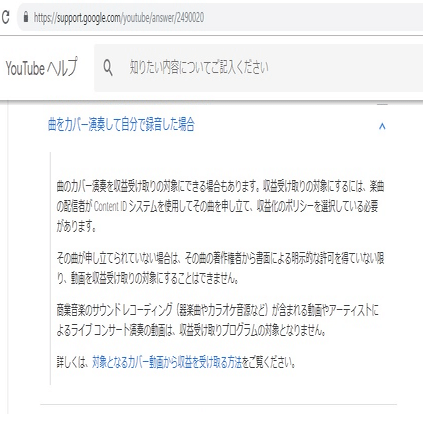Click the paragraph starting 曲のカバー演奏を収益受け取り
This screenshot has width=423, height=423.
220,206
